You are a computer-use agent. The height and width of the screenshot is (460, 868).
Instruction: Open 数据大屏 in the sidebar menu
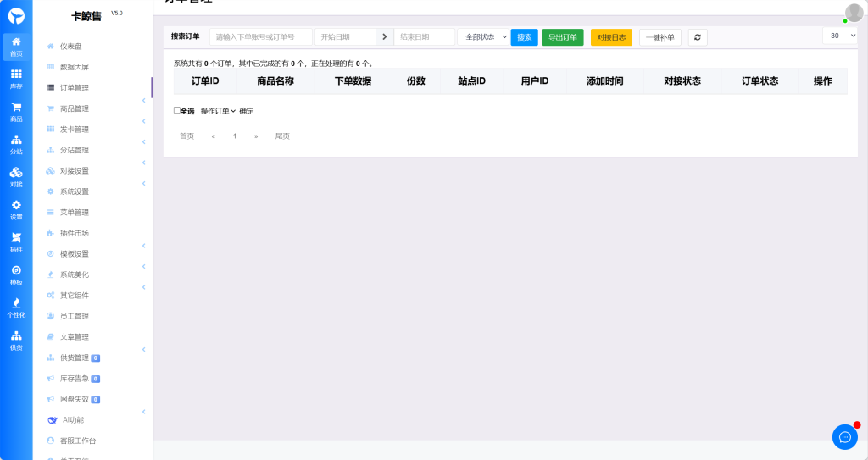click(75, 67)
